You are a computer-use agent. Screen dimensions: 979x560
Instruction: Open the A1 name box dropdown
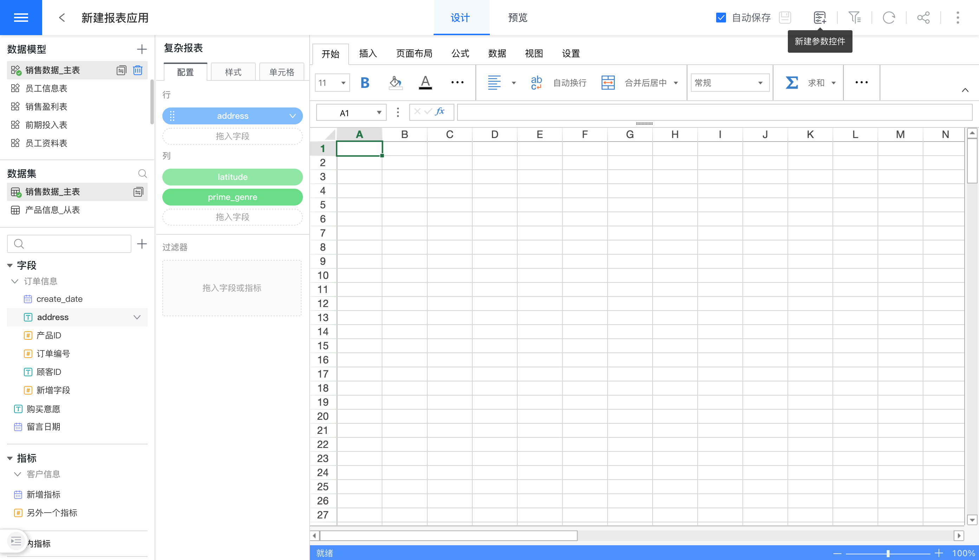pos(379,112)
